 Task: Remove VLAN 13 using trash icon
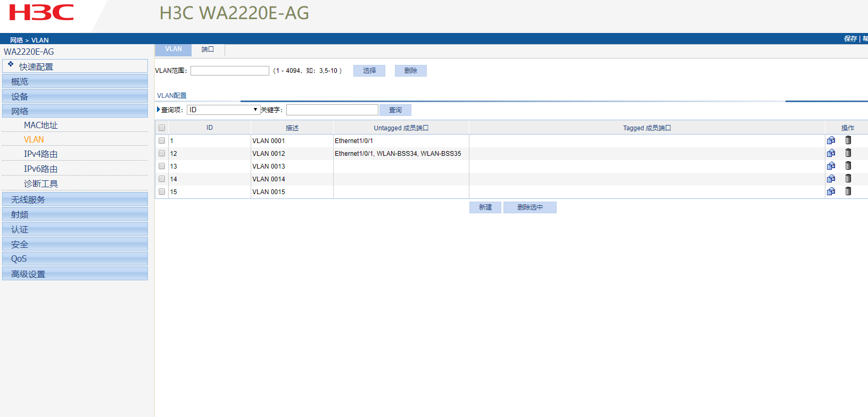click(848, 166)
